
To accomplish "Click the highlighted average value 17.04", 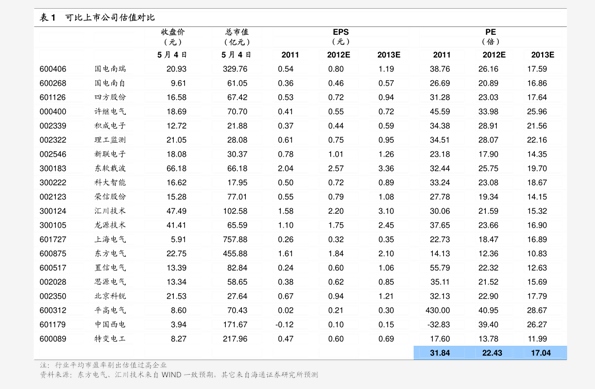I will click(541, 353).
